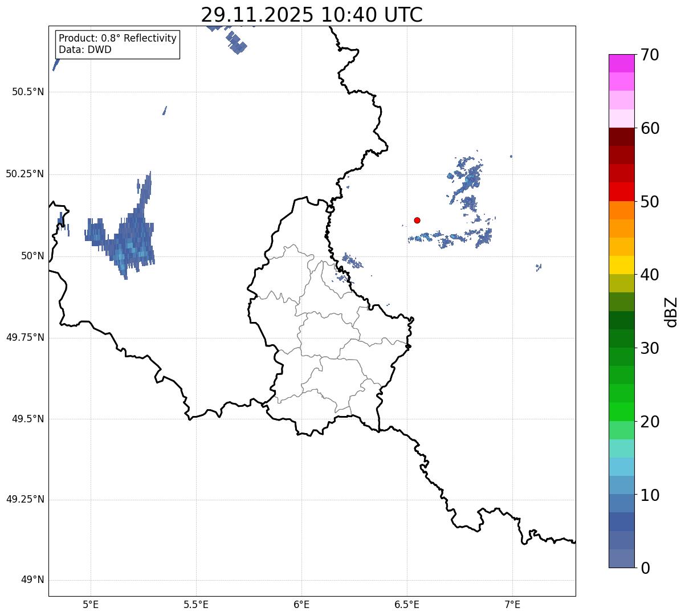Viewport: 685px width, 616px height.
Task: Click the 50°N latitude label
Action: (33, 256)
